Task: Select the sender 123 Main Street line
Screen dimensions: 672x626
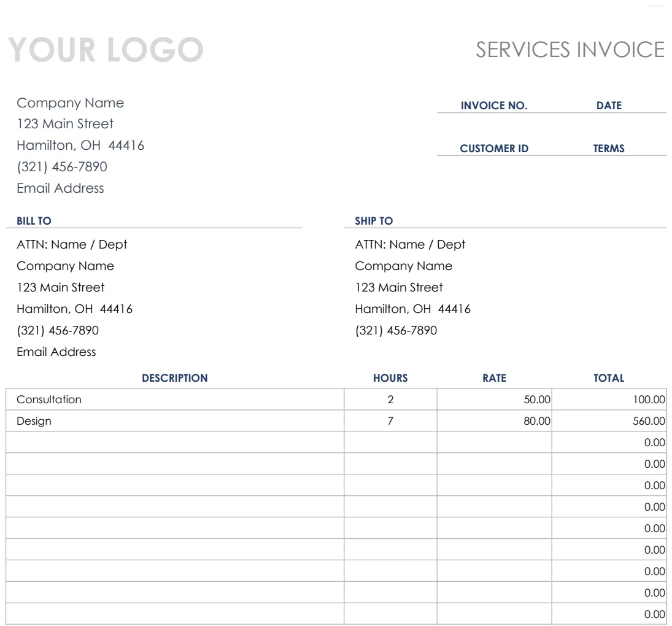Action: point(65,124)
